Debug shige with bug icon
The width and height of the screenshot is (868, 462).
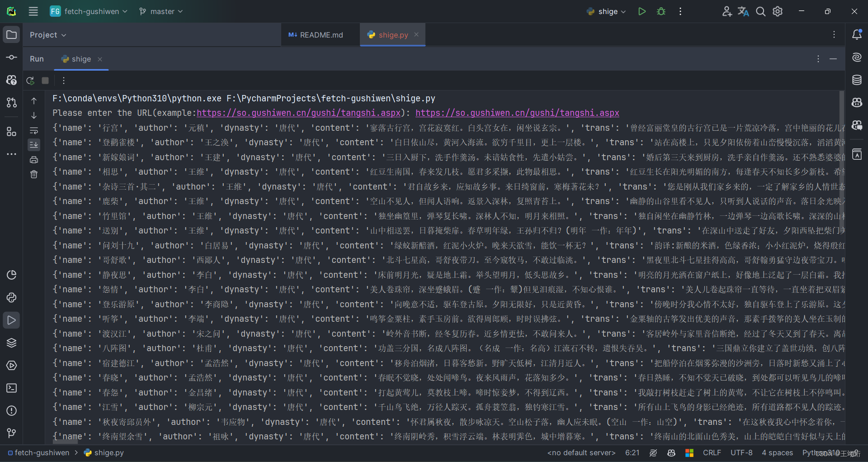tap(661, 11)
